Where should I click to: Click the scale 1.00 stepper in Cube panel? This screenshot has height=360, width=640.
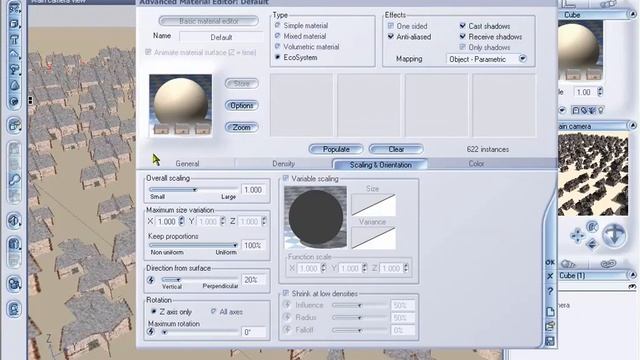click(600, 92)
